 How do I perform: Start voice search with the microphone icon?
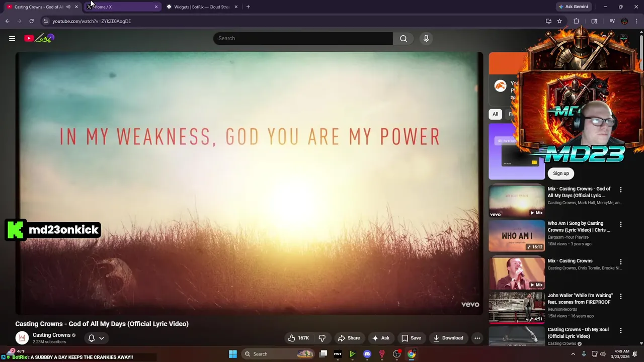point(426,38)
